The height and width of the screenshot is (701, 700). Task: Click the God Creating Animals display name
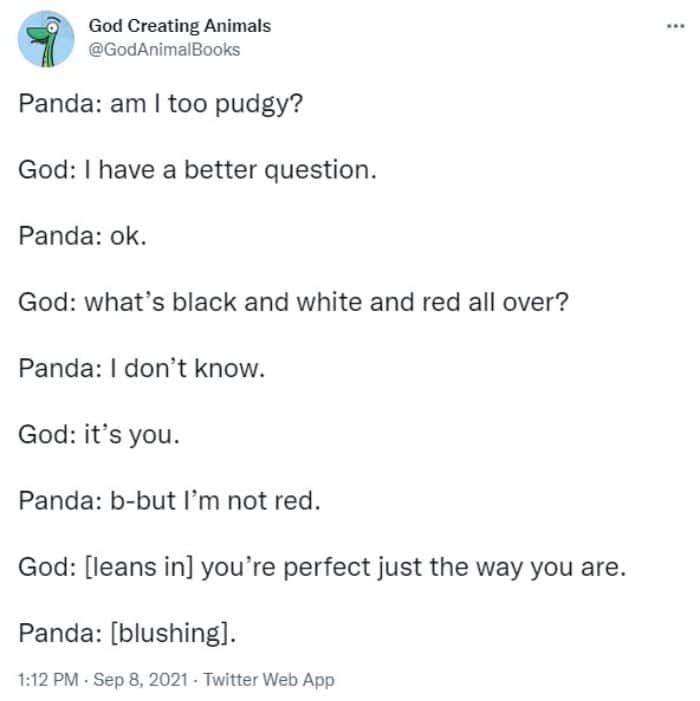[x=180, y=26]
